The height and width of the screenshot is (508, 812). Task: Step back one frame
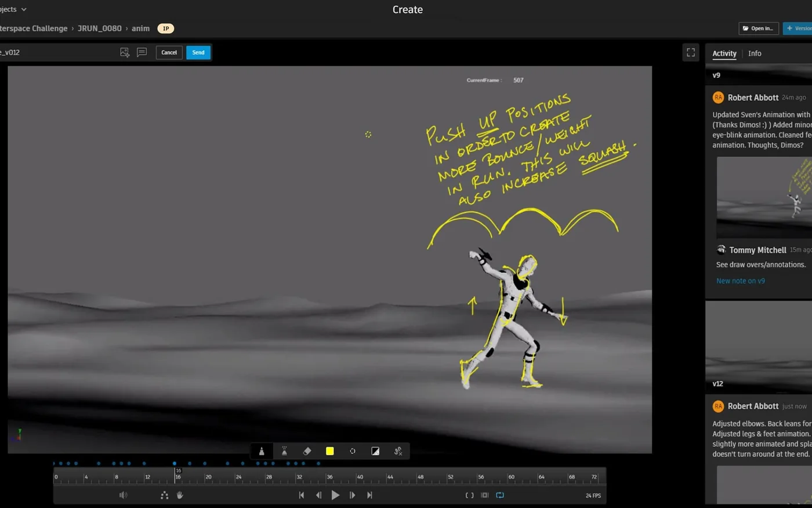(318, 495)
